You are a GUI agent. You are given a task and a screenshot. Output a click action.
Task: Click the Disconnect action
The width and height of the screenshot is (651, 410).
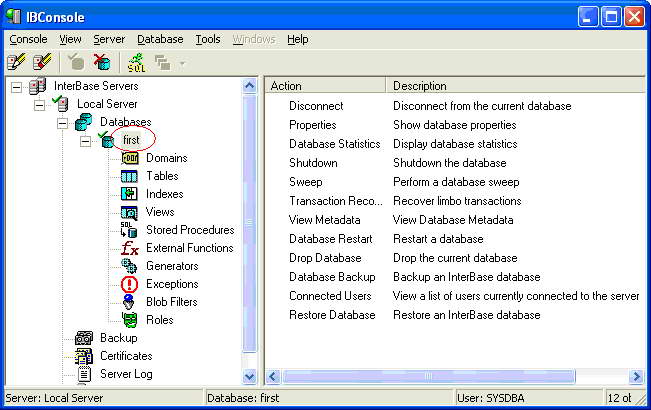point(316,106)
